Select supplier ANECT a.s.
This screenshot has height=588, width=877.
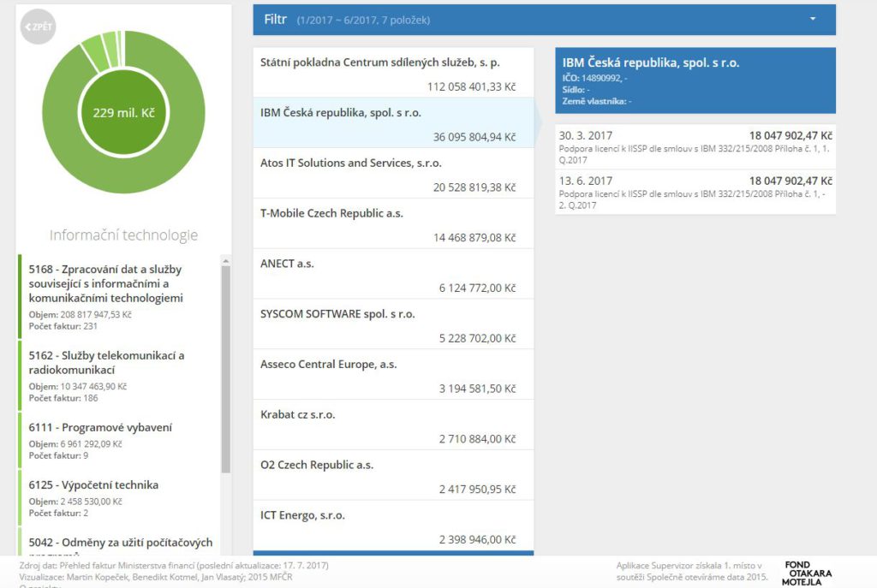pos(393,274)
